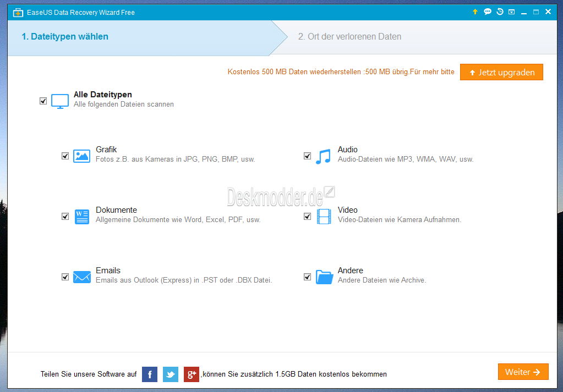The height and width of the screenshot is (392, 563).
Task: Click 'Audio-Dateien wie MP3, WMA' description
Action: pyautogui.click(x=406, y=159)
